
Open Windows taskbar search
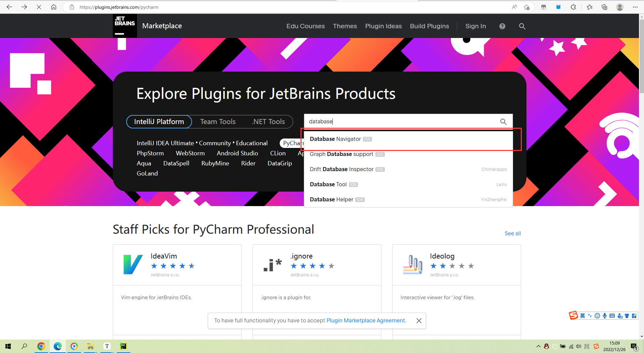click(x=24, y=346)
